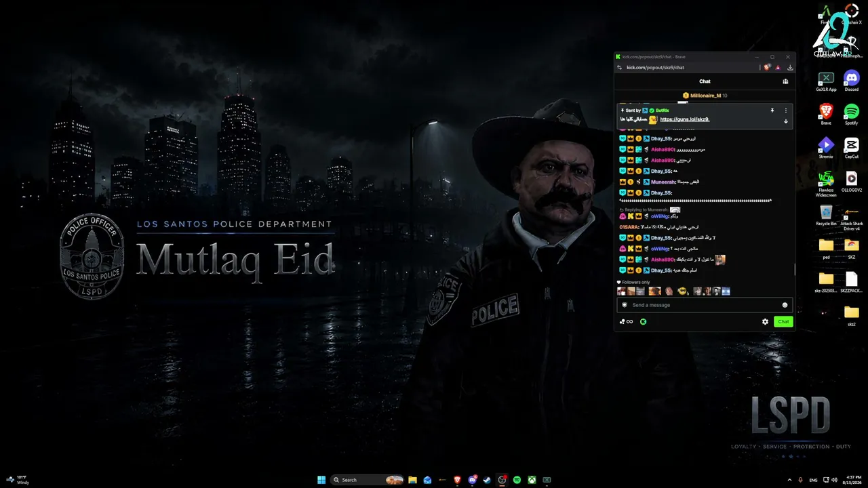Open the Spotify desktop shortcut
The width and height of the screenshot is (868, 488).
click(x=851, y=114)
